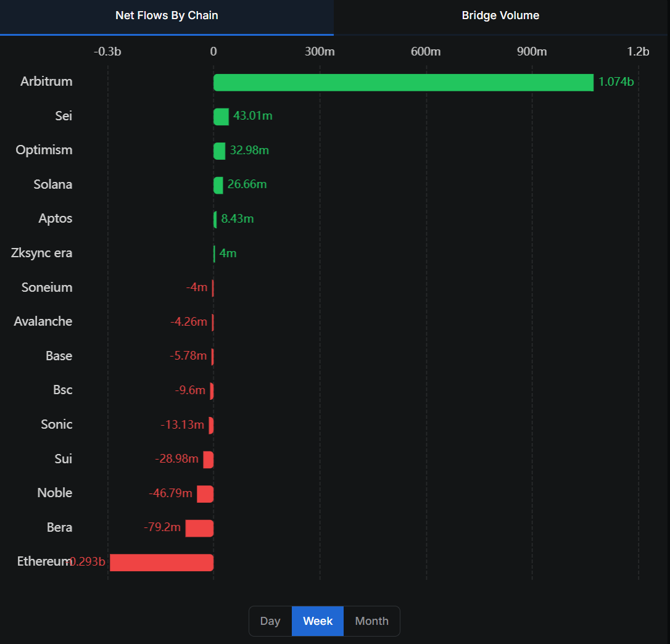Click the -46.79m value for Noble
The width and height of the screenshot is (670, 644).
tap(170, 493)
